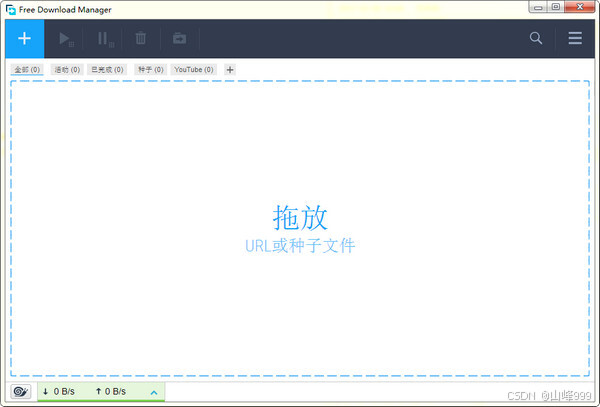Select the 全部 (0) tab
This screenshot has width=600, height=407.
click(27, 70)
